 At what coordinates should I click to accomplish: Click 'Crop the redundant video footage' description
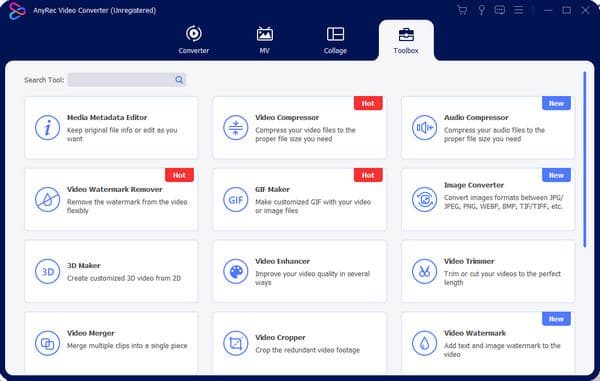pyautogui.click(x=308, y=350)
